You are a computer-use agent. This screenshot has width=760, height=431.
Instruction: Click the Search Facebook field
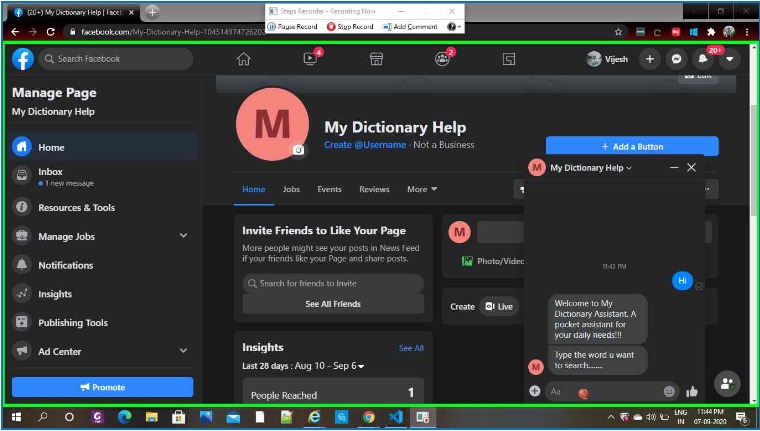pos(116,59)
